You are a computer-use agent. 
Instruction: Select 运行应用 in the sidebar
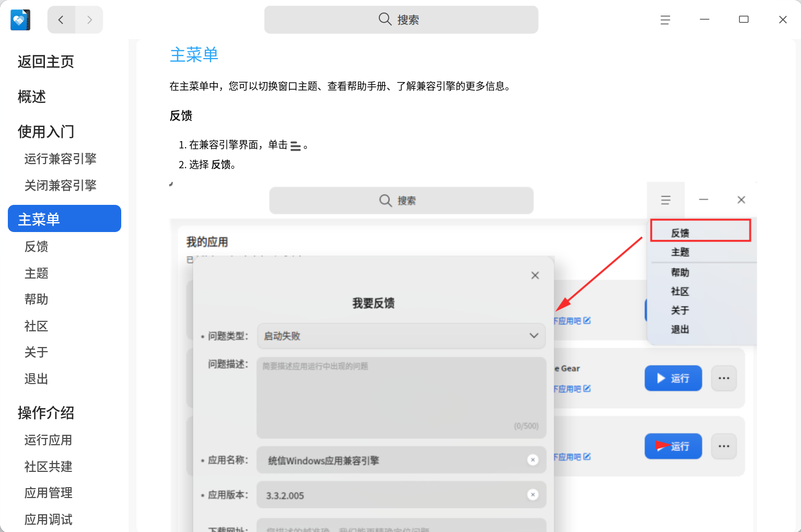49,440
